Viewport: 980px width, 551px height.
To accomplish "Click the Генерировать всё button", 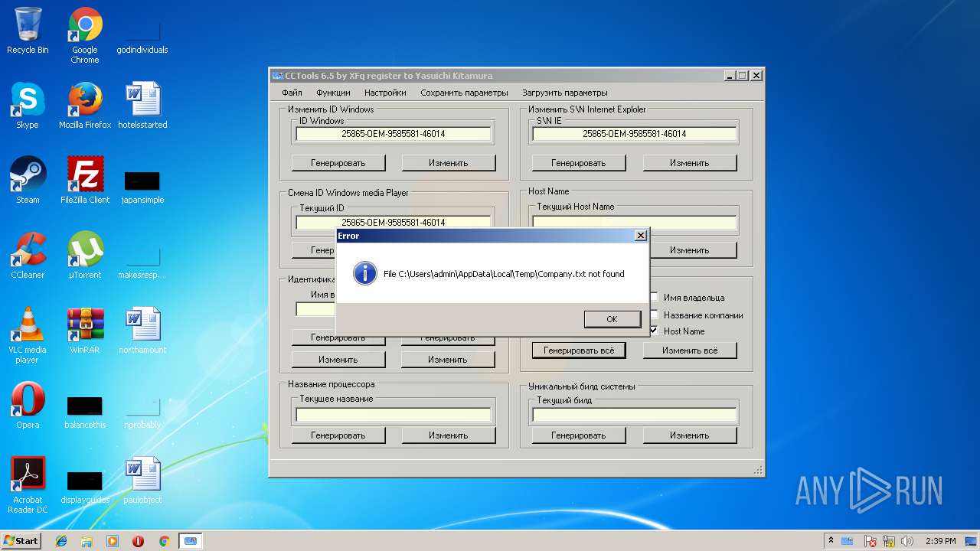I will pyautogui.click(x=579, y=350).
